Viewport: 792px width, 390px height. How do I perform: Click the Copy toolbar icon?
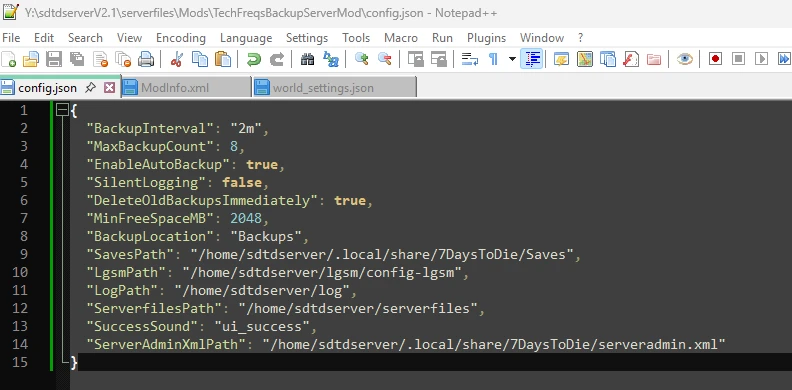tap(200, 59)
